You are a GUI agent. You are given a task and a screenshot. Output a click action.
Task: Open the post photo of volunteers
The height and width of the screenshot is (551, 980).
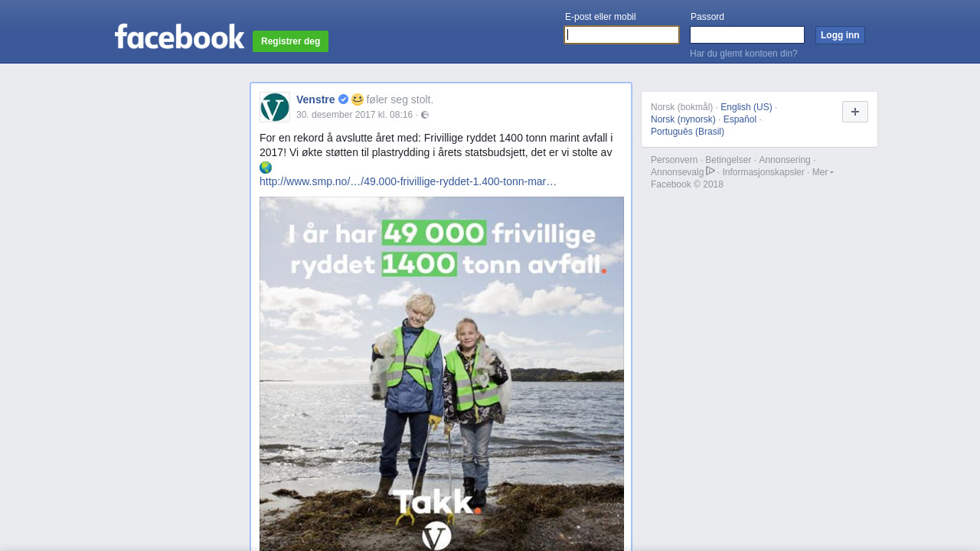pyautogui.click(x=442, y=373)
